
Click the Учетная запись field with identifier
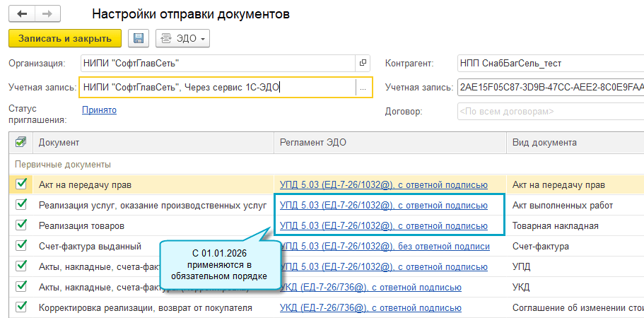pyautogui.click(x=550, y=88)
